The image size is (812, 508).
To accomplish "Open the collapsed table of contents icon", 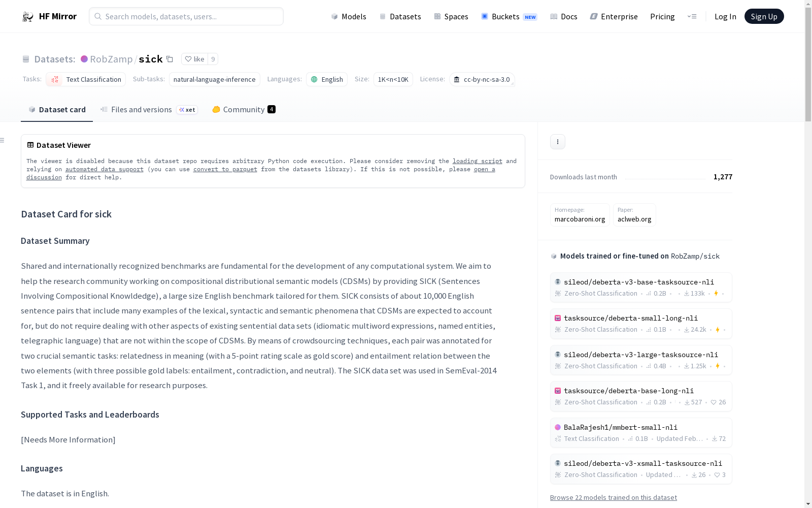I will (x=3, y=140).
